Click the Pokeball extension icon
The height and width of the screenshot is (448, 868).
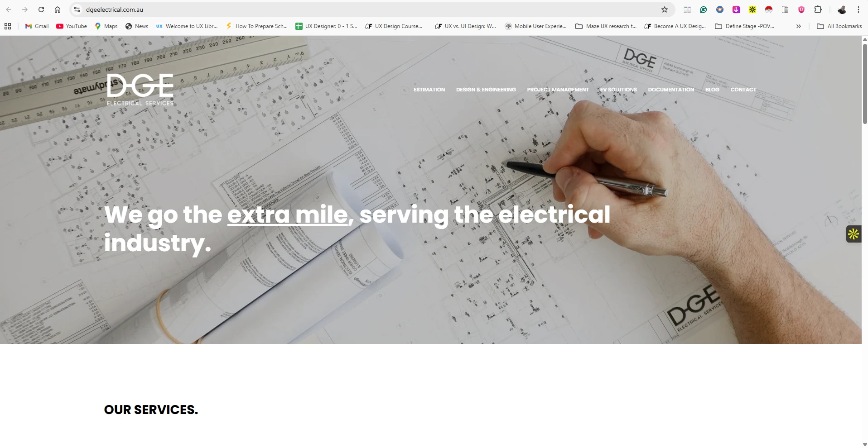pos(769,10)
